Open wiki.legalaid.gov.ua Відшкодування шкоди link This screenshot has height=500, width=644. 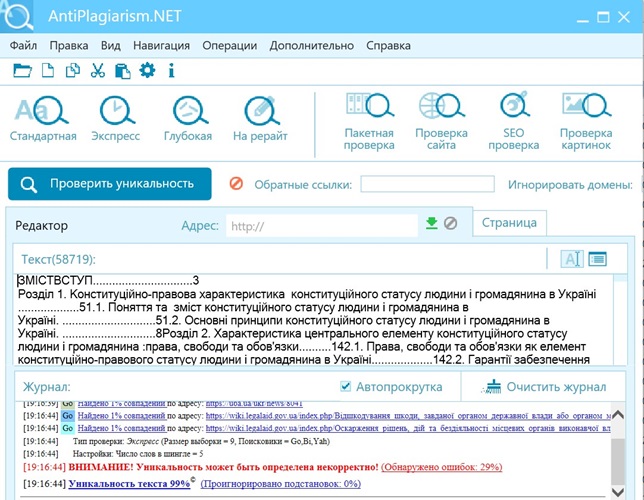coord(408,415)
